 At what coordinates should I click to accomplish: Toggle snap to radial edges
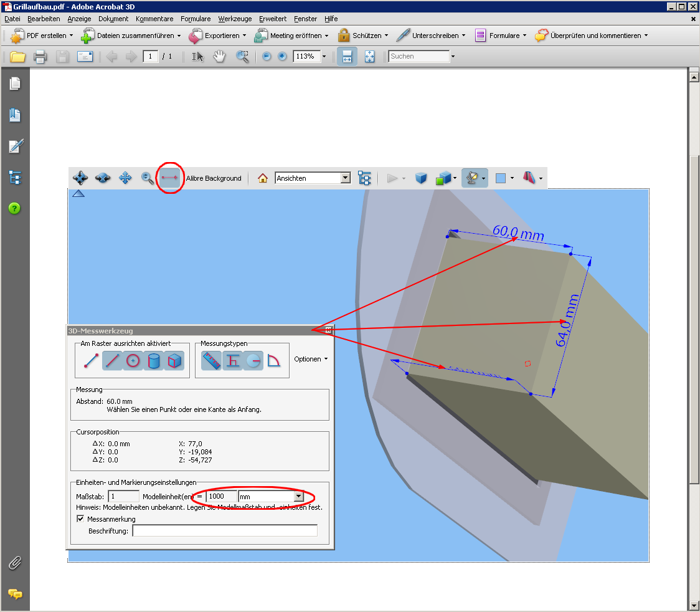pos(133,361)
